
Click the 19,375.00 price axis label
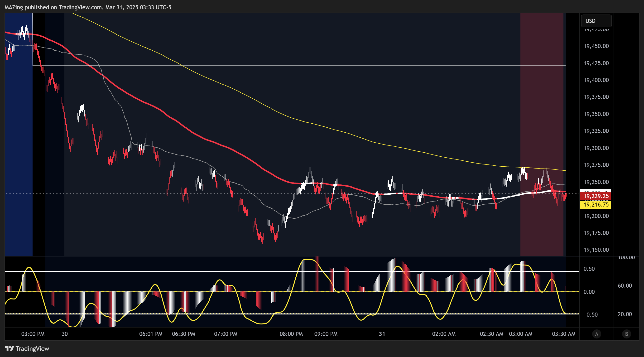coord(596,97)
